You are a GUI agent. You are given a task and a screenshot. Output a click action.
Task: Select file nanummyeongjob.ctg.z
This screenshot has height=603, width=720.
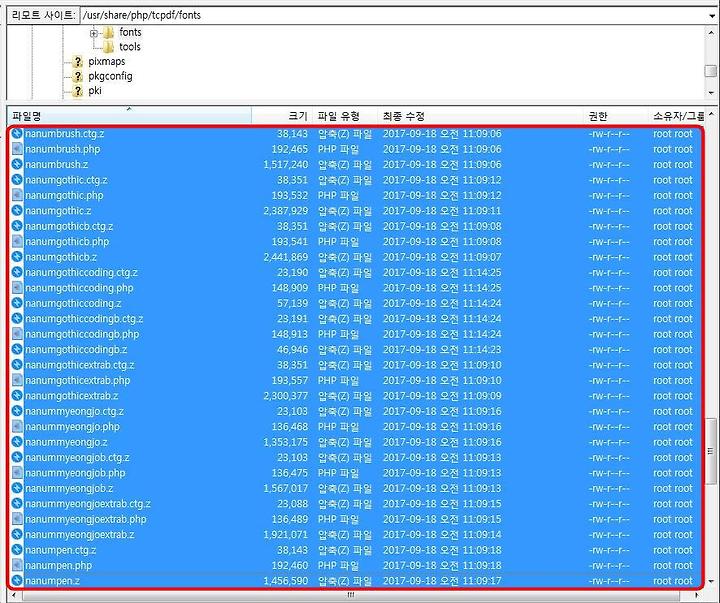pos(77,458)
